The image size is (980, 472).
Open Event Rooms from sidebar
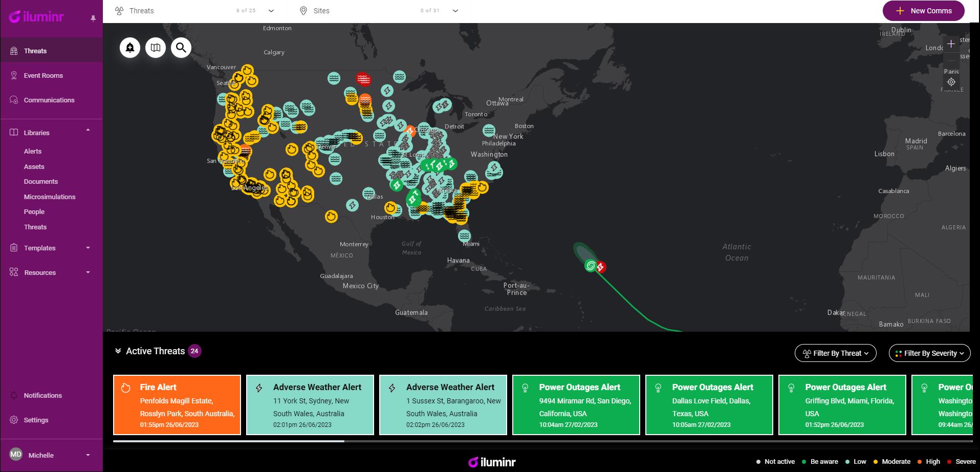tap(43, 76)
